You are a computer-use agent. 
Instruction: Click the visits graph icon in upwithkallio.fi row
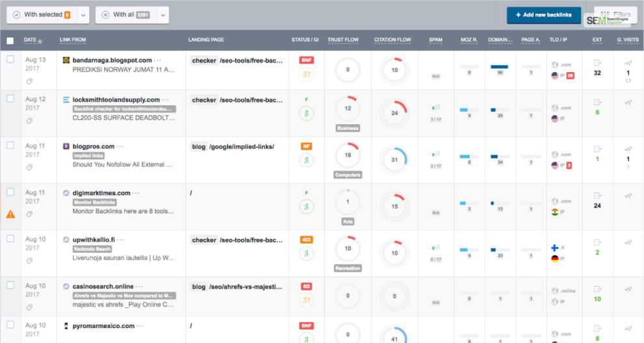(x=628, y=242)
